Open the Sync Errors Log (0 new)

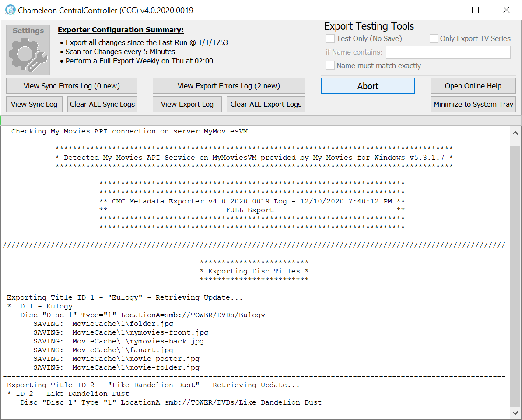pyautogui.click(x=72, y=86)
